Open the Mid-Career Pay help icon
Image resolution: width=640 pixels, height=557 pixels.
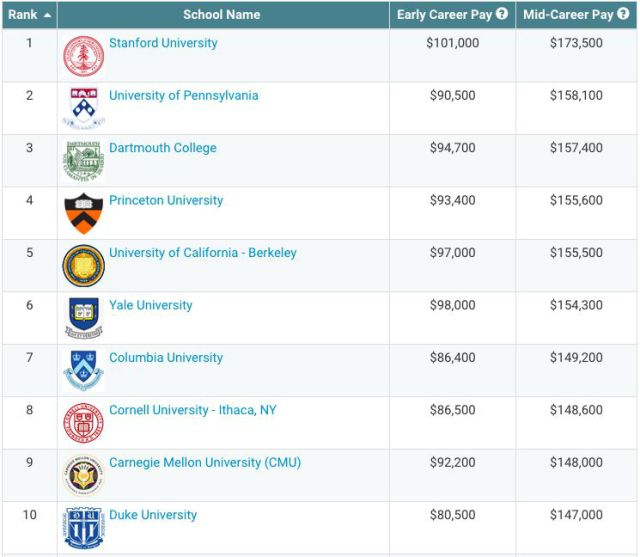coord(623,14)
